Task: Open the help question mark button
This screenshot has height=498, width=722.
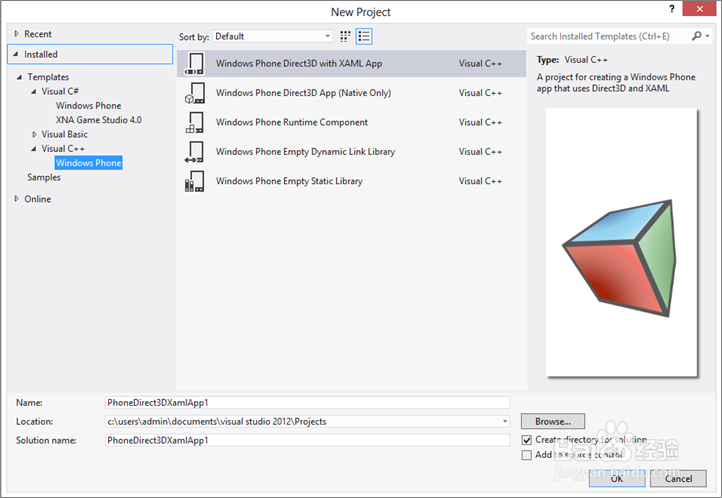Action: (672, 9)
